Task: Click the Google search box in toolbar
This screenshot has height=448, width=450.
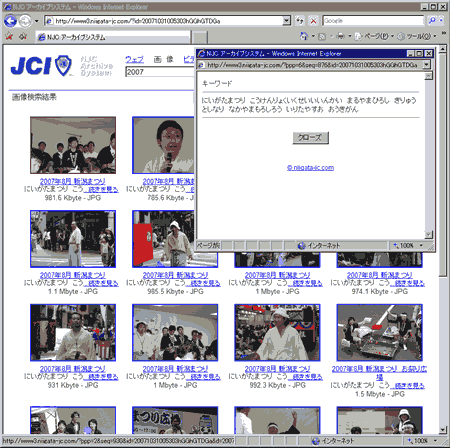Action: click(373, 21)
